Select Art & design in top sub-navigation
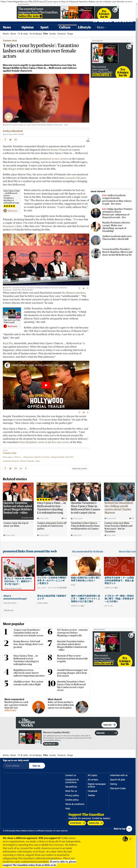The width and height of the screenshot is (138, 868). (36, 34)
